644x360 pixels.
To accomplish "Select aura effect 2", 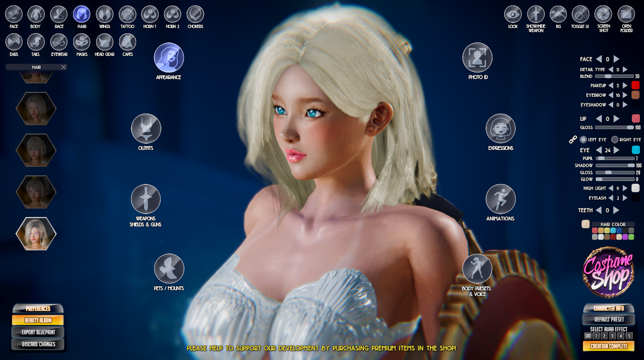I will 604,336.
